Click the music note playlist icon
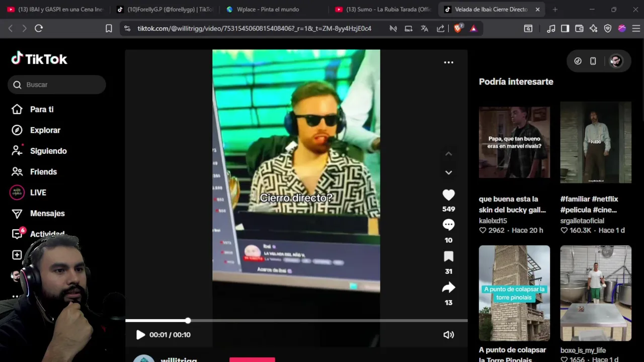 [x=551, y=29]
